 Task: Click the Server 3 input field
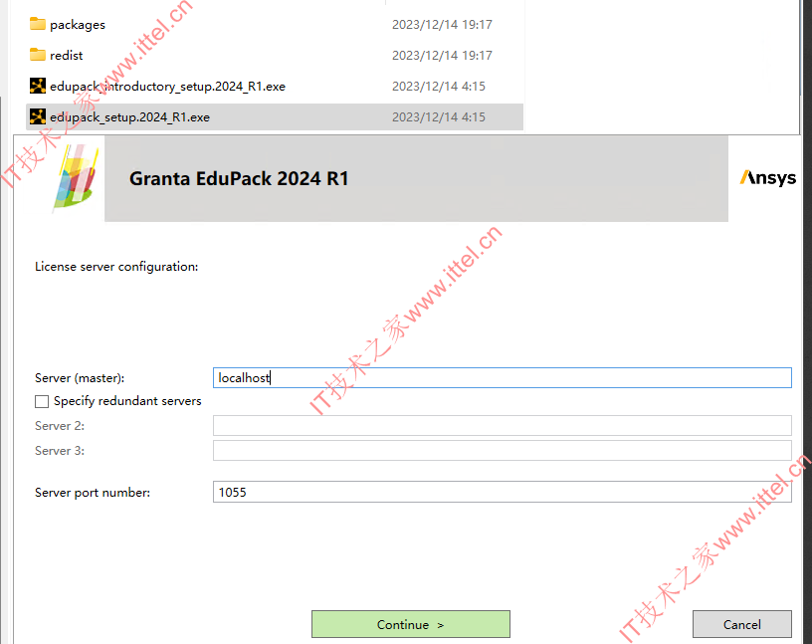503,450
